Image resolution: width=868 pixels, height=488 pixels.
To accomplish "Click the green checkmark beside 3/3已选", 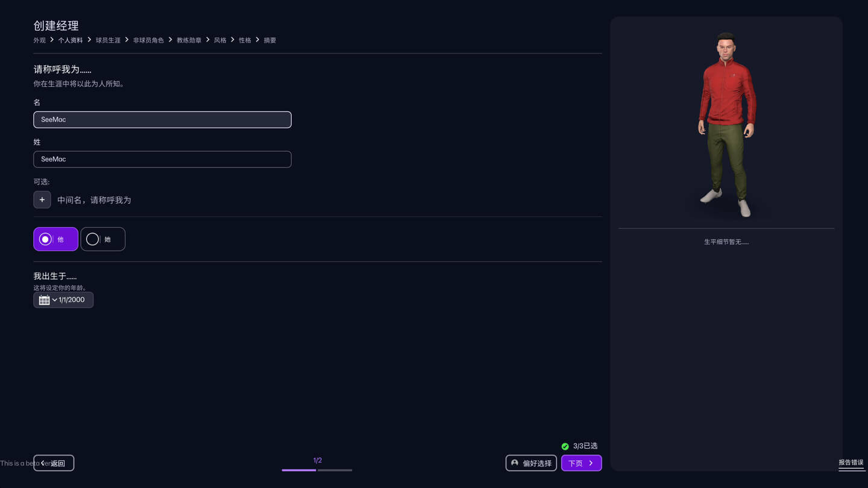I will point(565,446).
